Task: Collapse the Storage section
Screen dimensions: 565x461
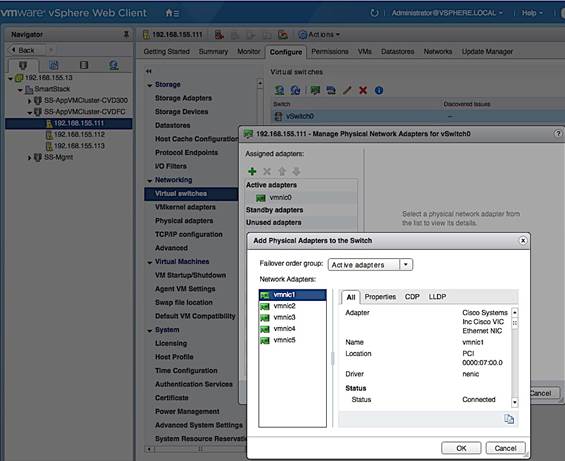Action: (150, 85)
